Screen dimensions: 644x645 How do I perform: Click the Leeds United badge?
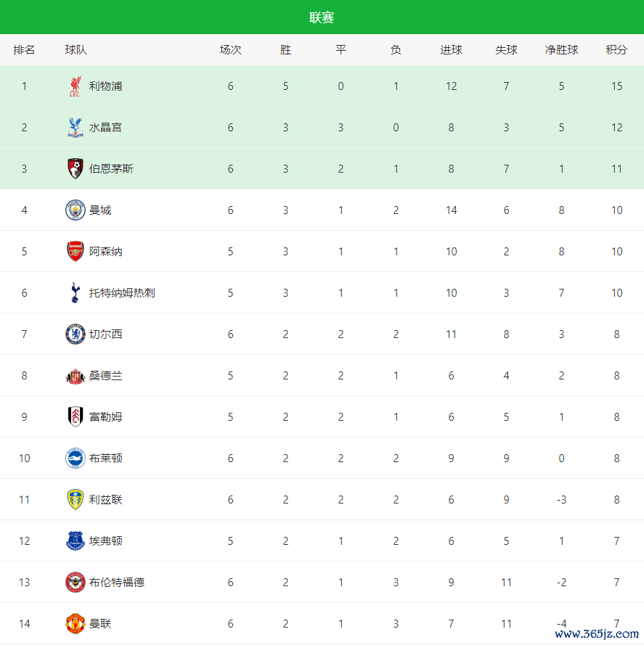tap(75, 500)
